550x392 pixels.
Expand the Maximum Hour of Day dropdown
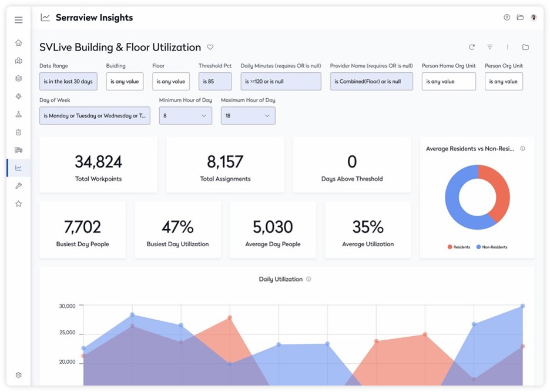click(x=248, y=115)
